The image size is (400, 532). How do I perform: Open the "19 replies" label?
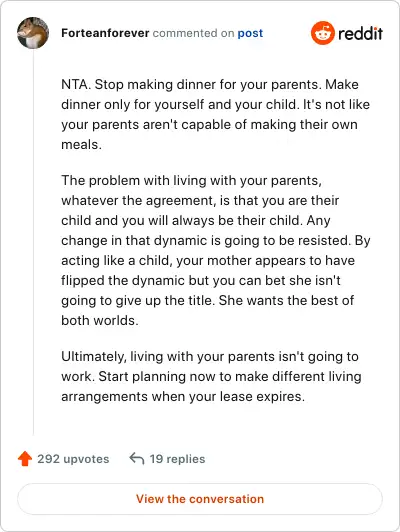point(177,459)
